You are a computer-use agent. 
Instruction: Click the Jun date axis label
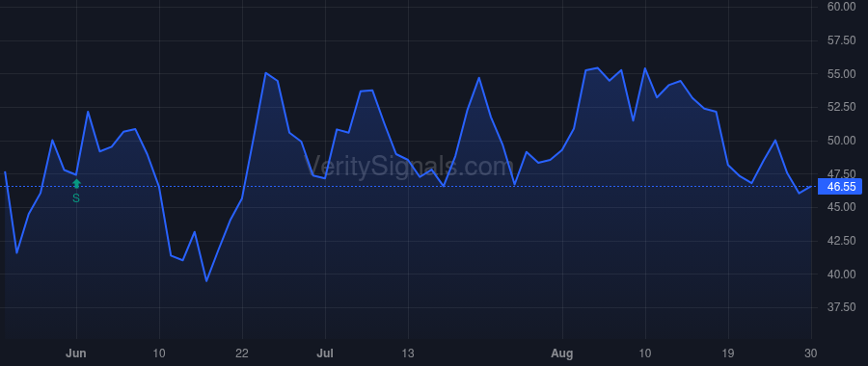point(76,353)
